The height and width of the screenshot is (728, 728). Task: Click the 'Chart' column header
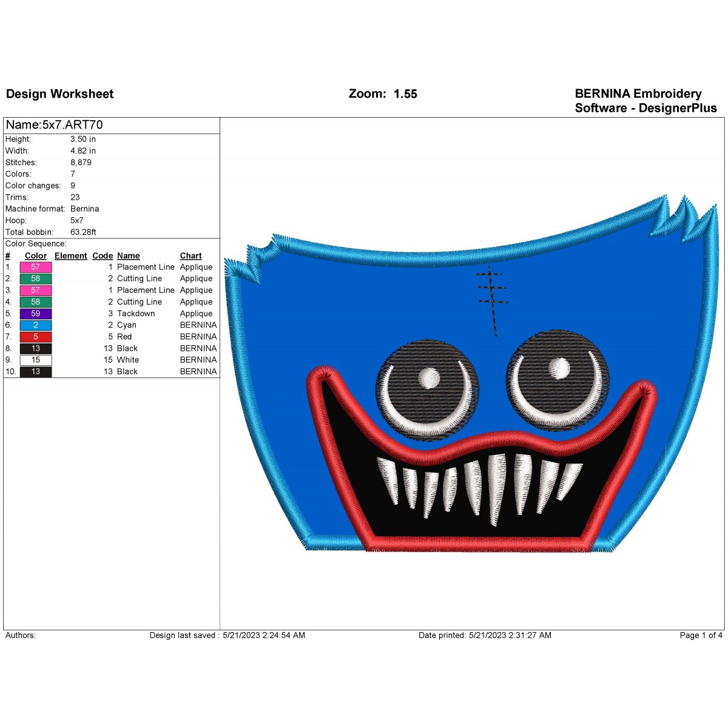point(190,256)
